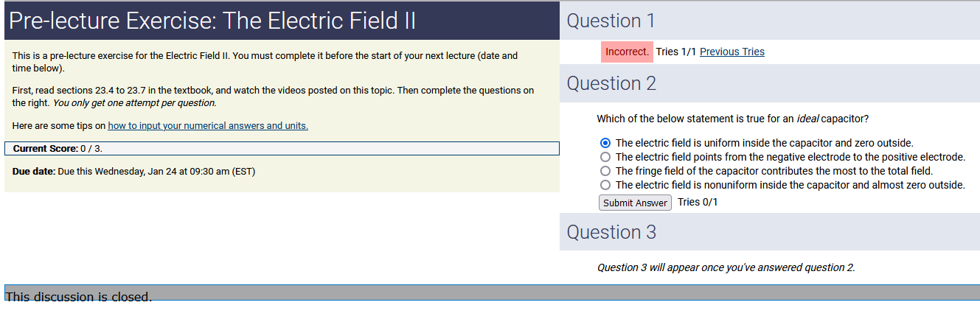Click the 'Tries 1/1' counter in Question 1
The image size is (980, 319).
point(675,52)
